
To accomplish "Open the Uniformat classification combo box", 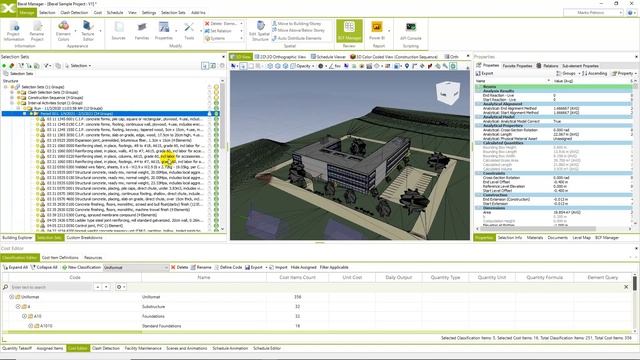I will tap(136, 267).
